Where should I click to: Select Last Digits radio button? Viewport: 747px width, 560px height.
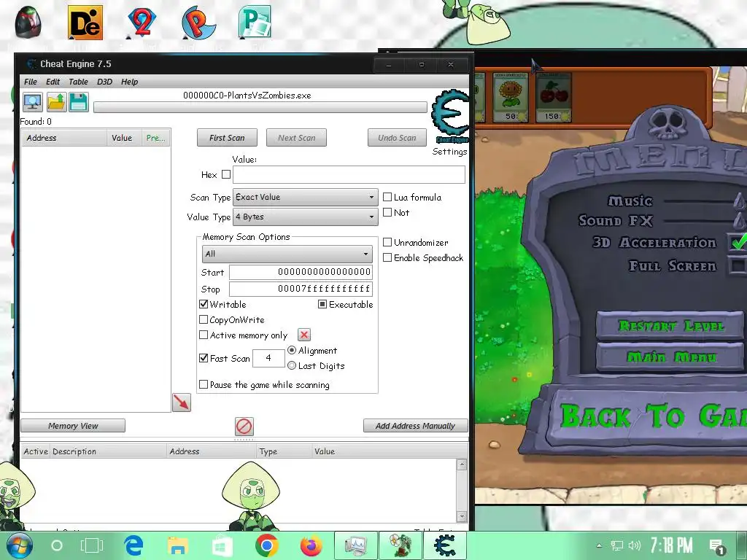coord(292,365)
